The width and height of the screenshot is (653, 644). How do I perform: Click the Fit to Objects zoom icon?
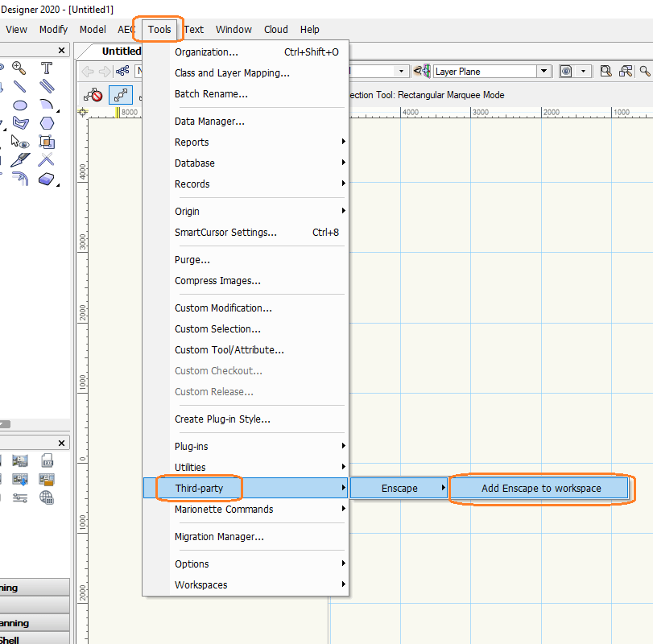[625, 72]
